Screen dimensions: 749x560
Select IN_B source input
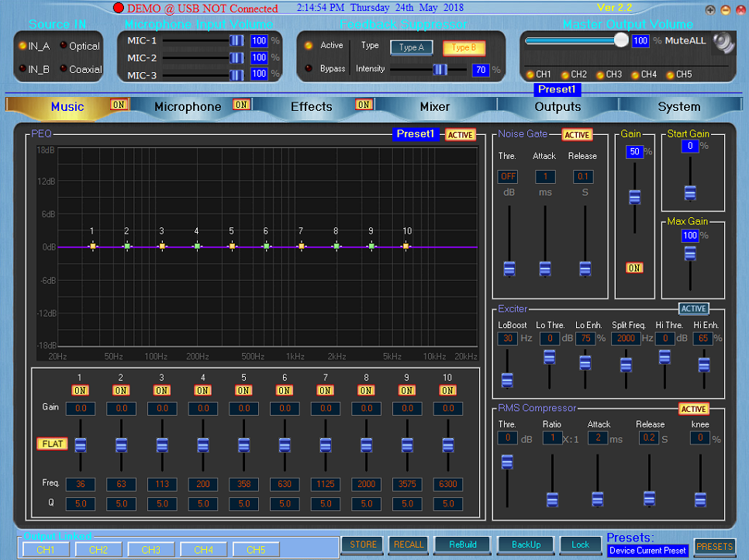[x=22, y=68]
